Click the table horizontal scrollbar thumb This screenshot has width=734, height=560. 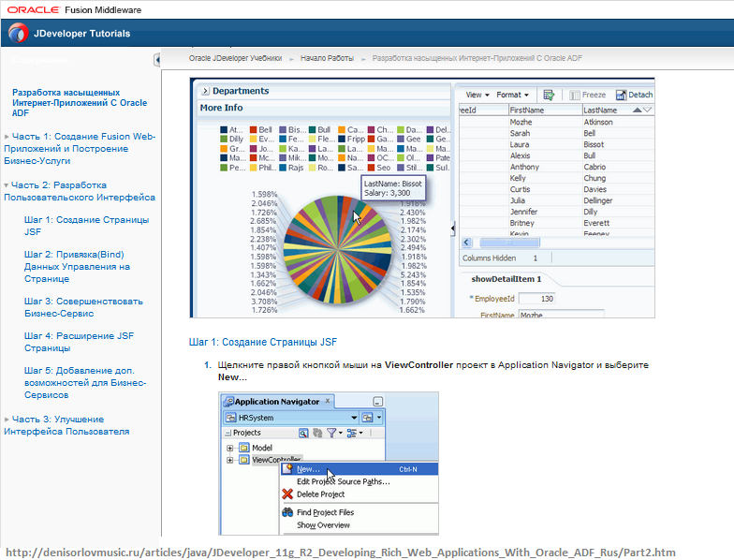[509, 243]
